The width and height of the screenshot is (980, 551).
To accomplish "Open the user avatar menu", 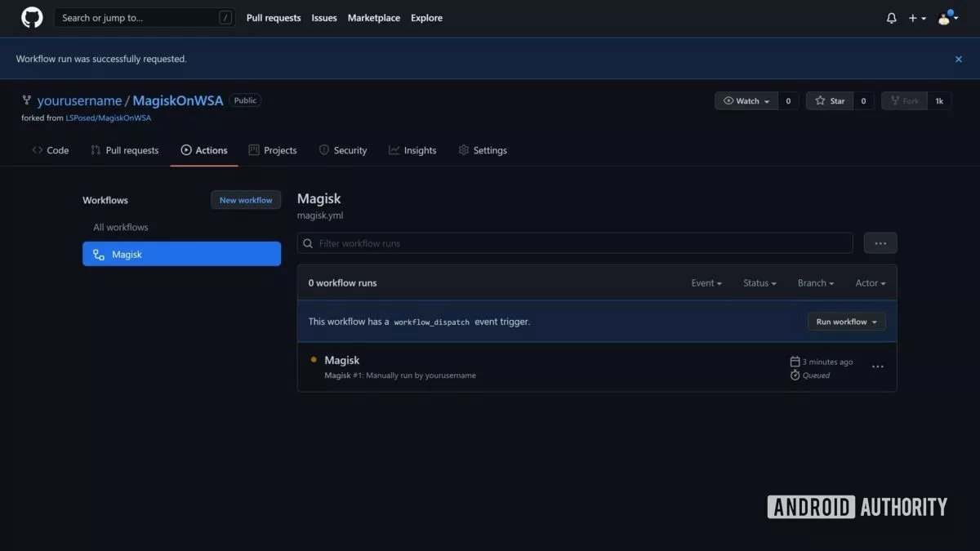I will point(947,18).
